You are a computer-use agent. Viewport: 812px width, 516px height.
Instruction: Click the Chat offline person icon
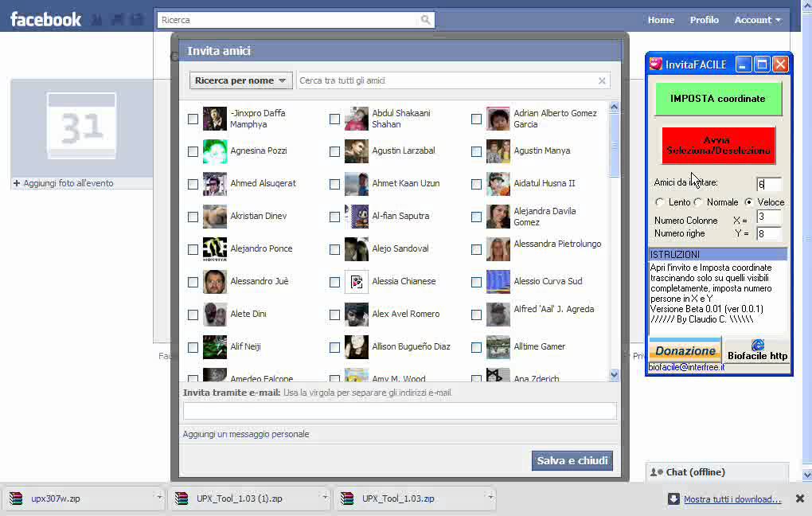point(656,472)
